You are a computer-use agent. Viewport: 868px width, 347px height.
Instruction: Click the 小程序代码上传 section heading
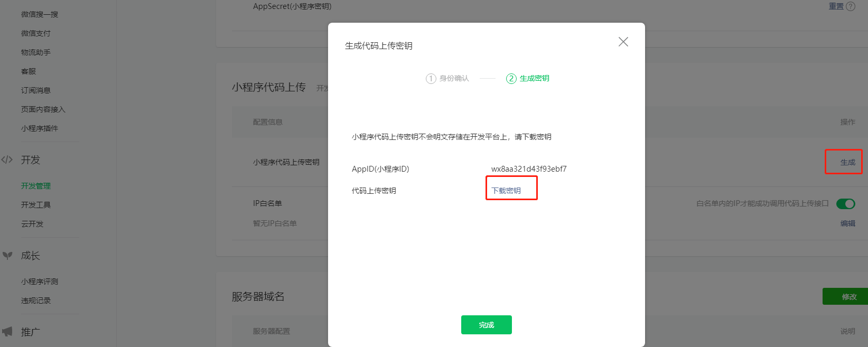269,87
